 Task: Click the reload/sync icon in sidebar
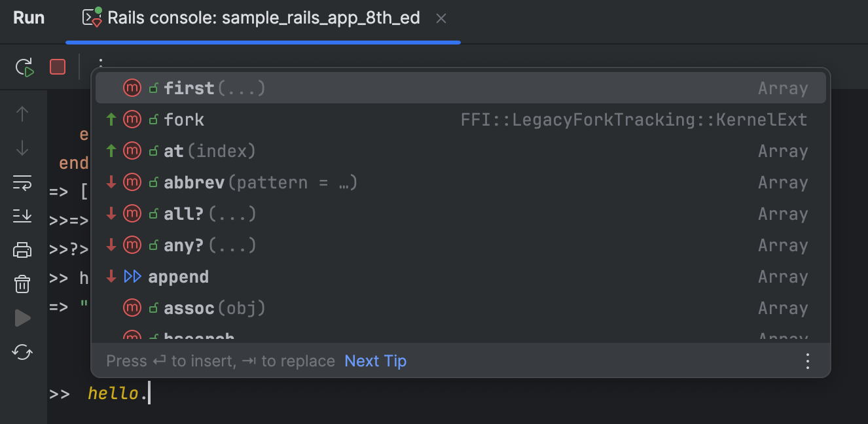pyautogui.click(x=22, y=353)
